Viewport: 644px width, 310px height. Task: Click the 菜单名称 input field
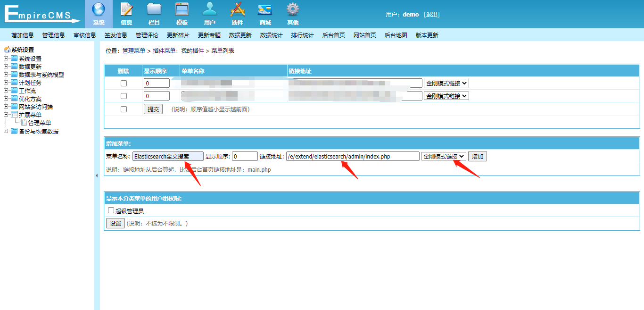[168, 156]
